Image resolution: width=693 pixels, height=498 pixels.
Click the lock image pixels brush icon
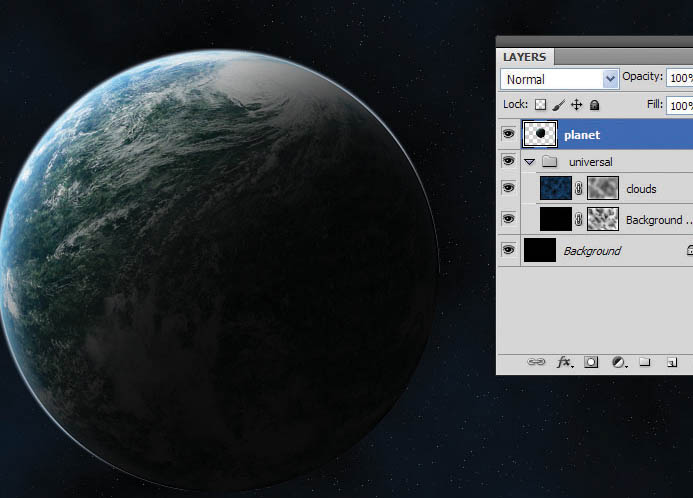[559, 105]
